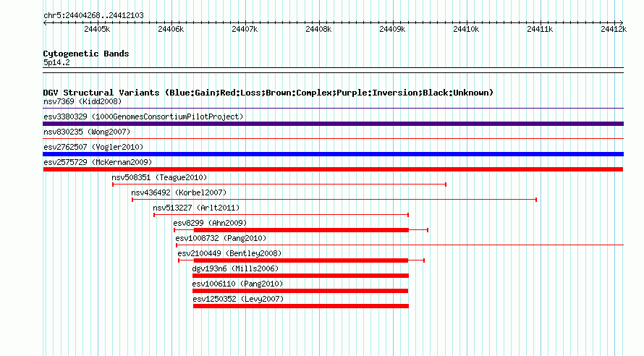Viewport: 644px width, 356px height.
Task: Click the ruler's right arrow end
Action: tap(622, 22)
